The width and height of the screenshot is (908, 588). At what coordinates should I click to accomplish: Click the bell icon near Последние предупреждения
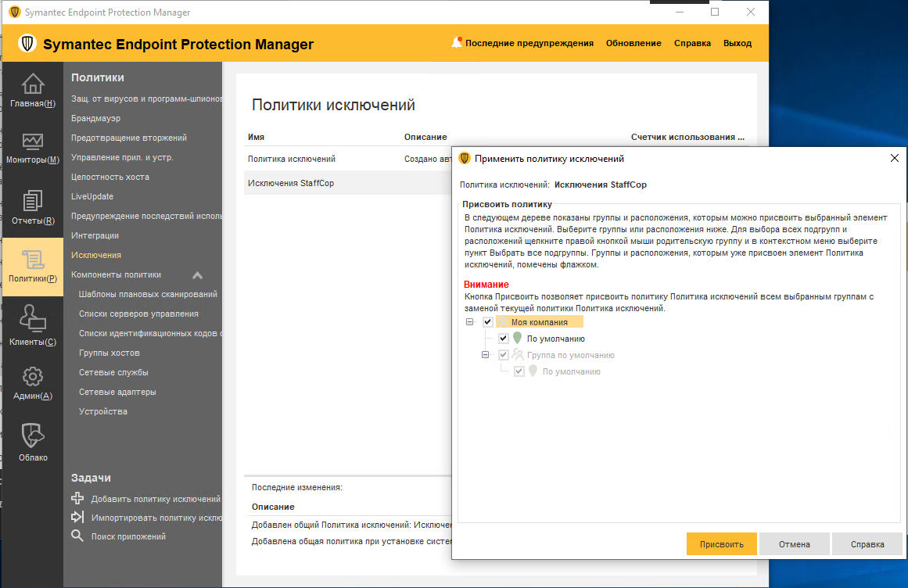457,42
